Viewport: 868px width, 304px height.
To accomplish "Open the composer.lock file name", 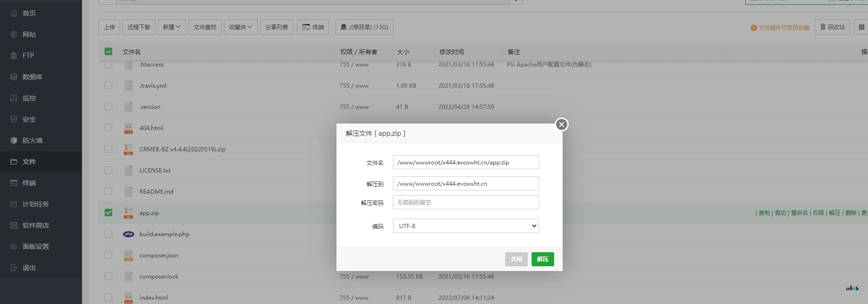I will [159, 277].
